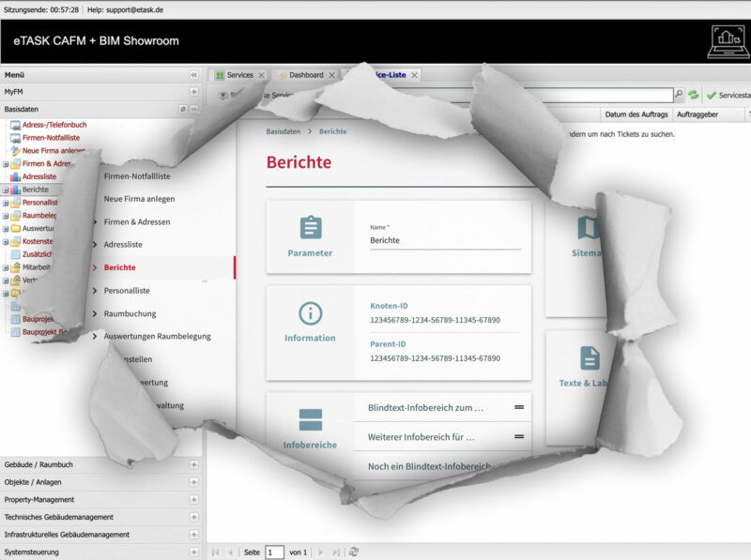
Task: Expand Infrastrukturelles Gebäudemanagement section
Action: tap(193, 535)
